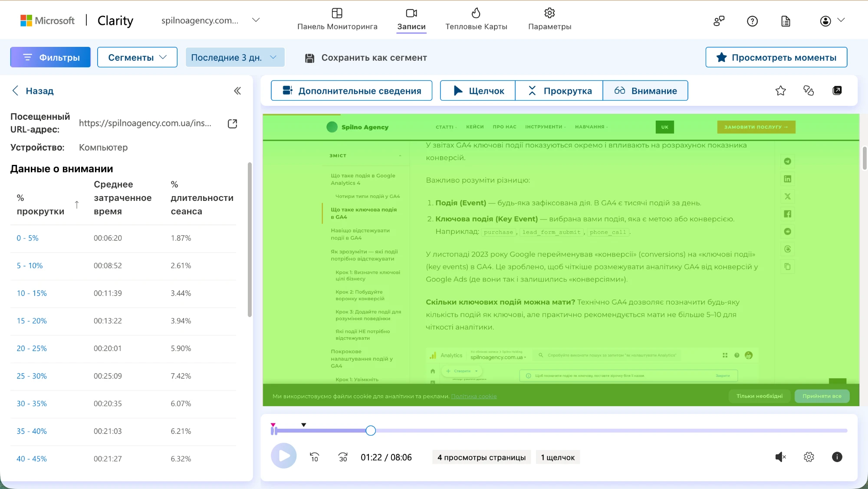Select the 35 - 40% scroll range
868x489 pixels.
point(32,431)
